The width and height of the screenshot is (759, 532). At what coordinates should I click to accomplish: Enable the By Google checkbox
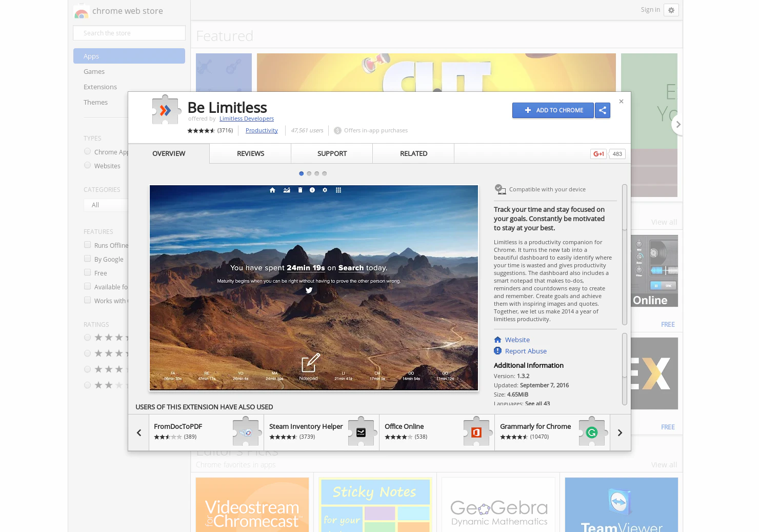[87, 259]
